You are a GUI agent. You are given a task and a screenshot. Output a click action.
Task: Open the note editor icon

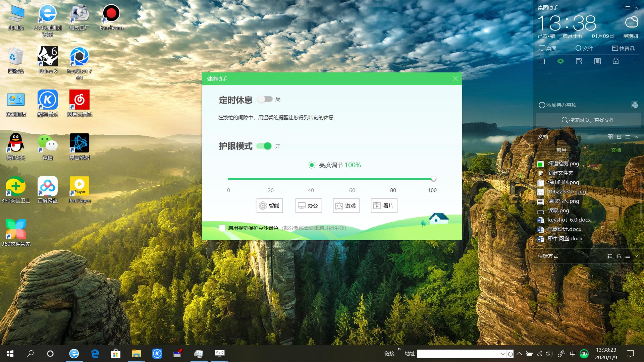[x=579, y=61]
